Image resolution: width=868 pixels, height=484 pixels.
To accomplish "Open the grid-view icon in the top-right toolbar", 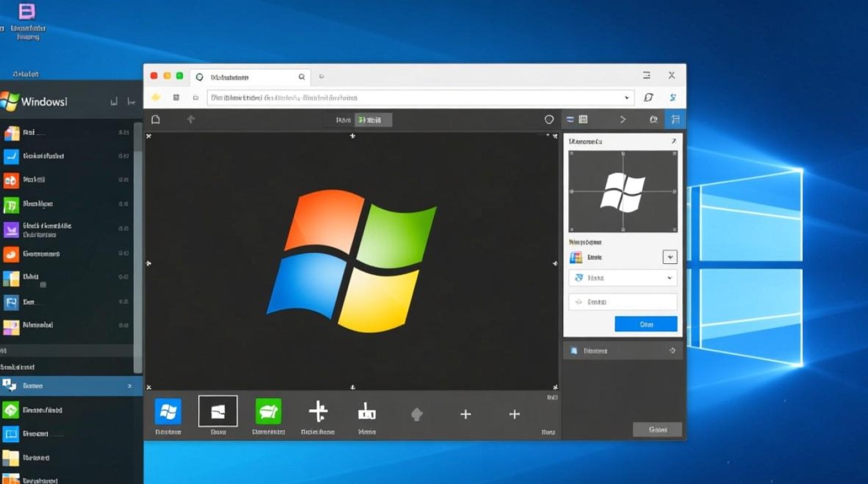I will 583,119.
